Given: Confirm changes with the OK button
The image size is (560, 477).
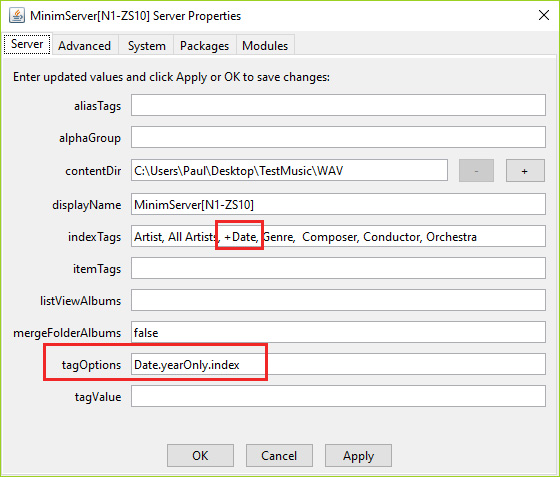Looking at the screenshot, I should (200, 456).
